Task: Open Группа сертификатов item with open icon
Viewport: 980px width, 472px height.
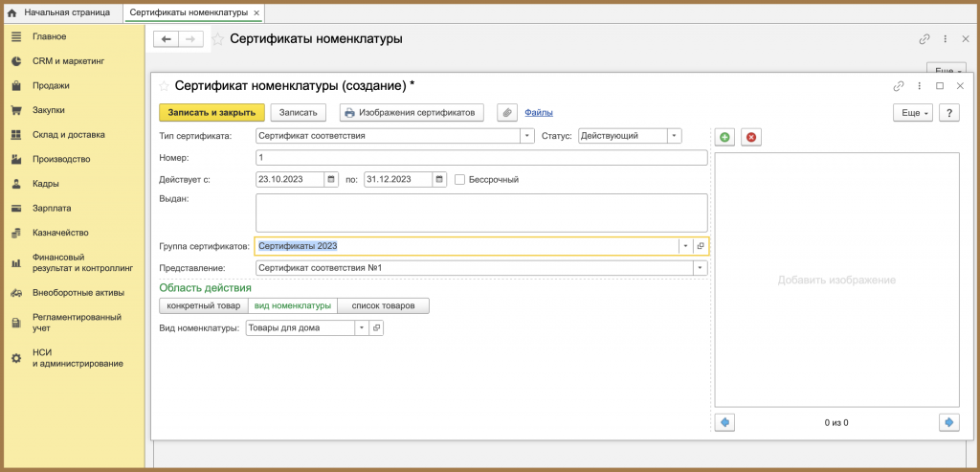Action: click(x=701, y=246)
